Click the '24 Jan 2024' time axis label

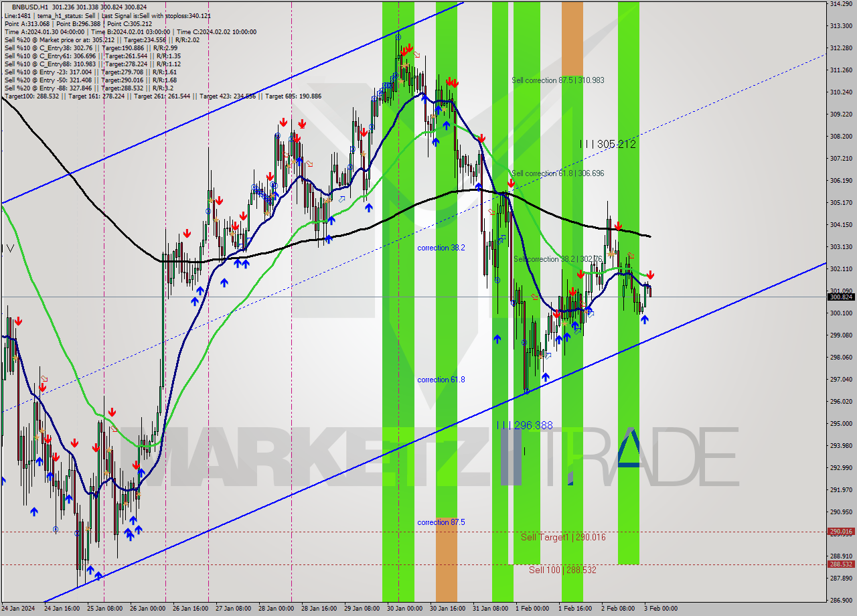tap(19, 609)
